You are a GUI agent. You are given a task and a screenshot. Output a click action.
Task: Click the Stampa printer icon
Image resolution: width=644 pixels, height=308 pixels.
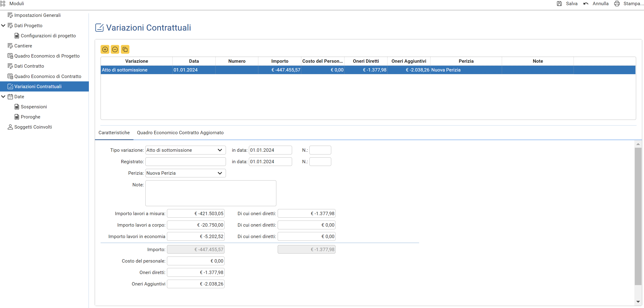tap(617, 4)
